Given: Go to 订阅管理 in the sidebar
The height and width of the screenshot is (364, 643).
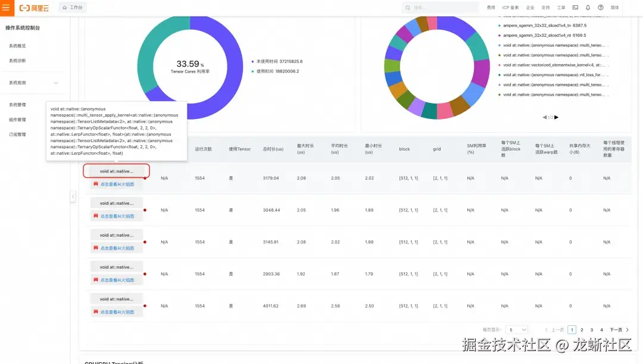Looking at the screenshot, I should pyautogui.click(x=17, y=134).
